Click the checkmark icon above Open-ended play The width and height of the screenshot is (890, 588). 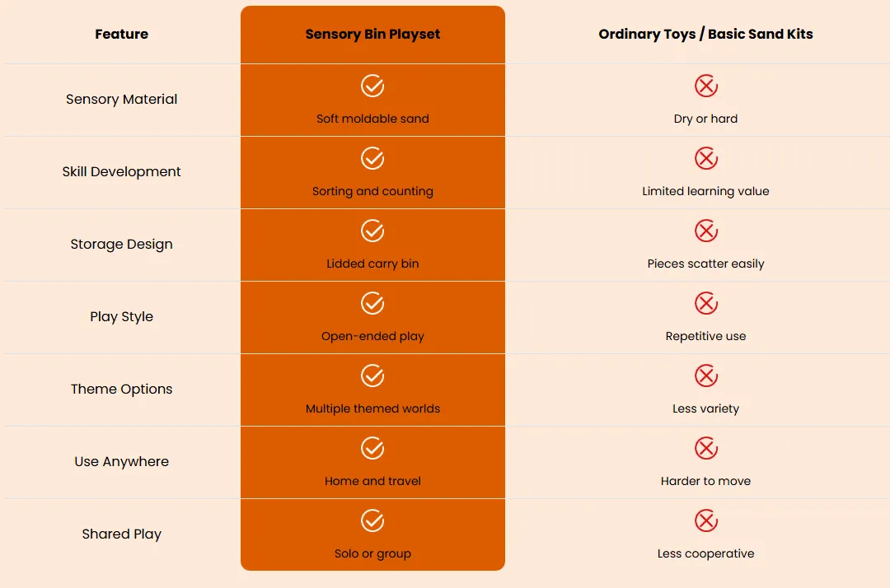372,303
